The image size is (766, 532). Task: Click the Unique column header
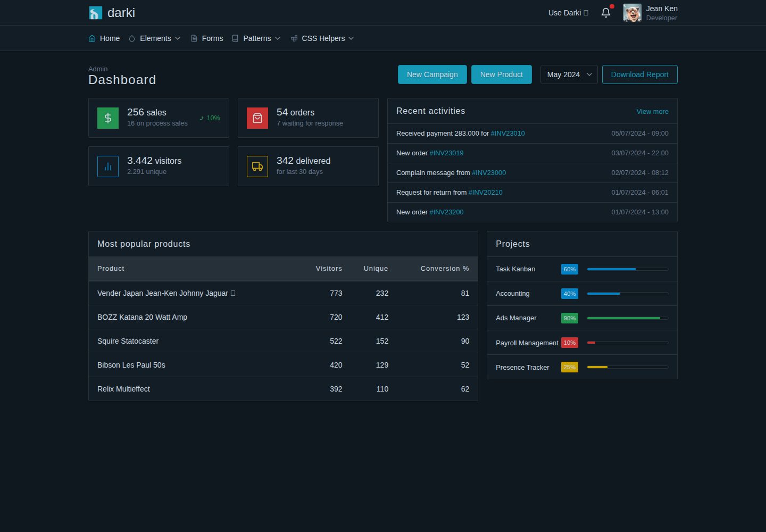pos(376,269)
